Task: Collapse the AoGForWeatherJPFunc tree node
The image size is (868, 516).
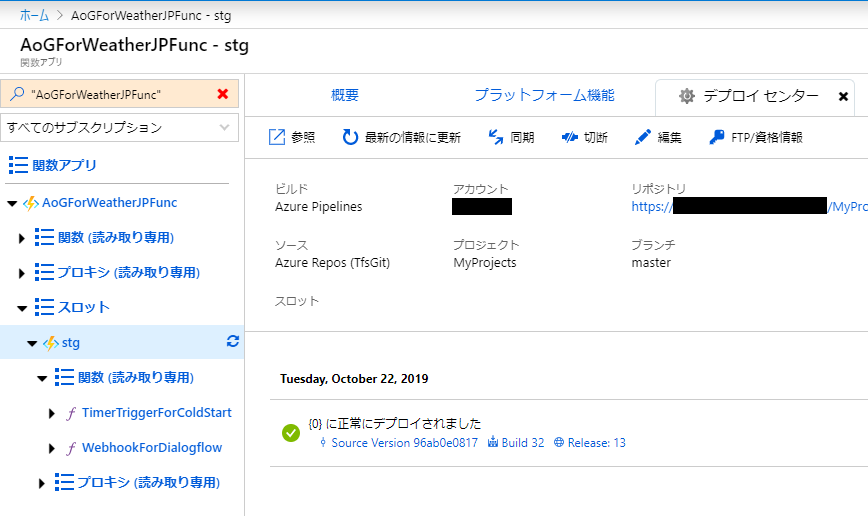Action: tap(12, 203)
